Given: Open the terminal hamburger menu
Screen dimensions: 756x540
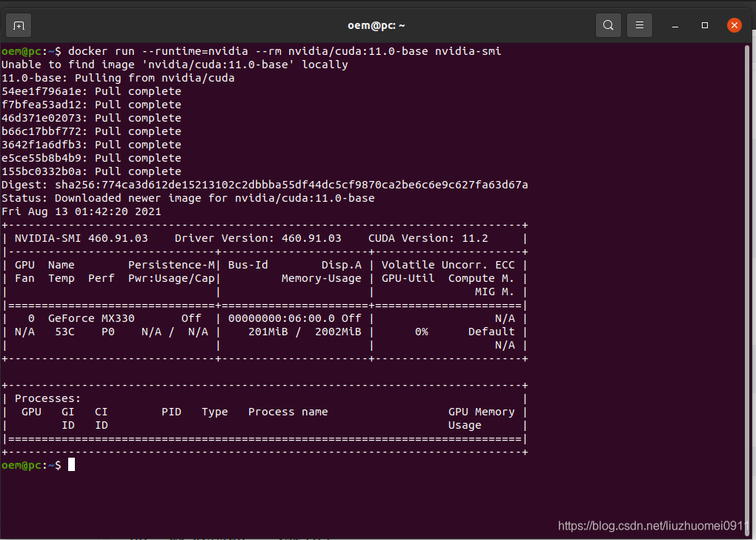Looking at the screenshot, I should [x=640, y=25].
